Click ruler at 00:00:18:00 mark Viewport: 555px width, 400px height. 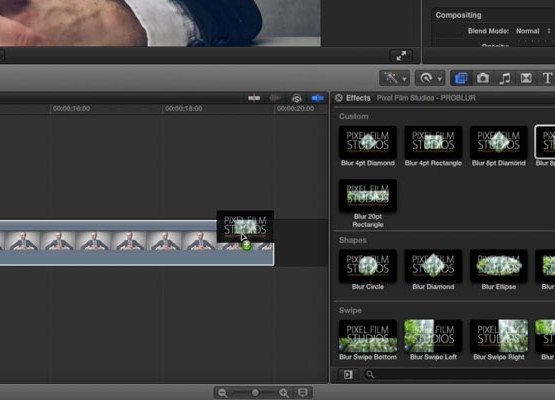183,108
